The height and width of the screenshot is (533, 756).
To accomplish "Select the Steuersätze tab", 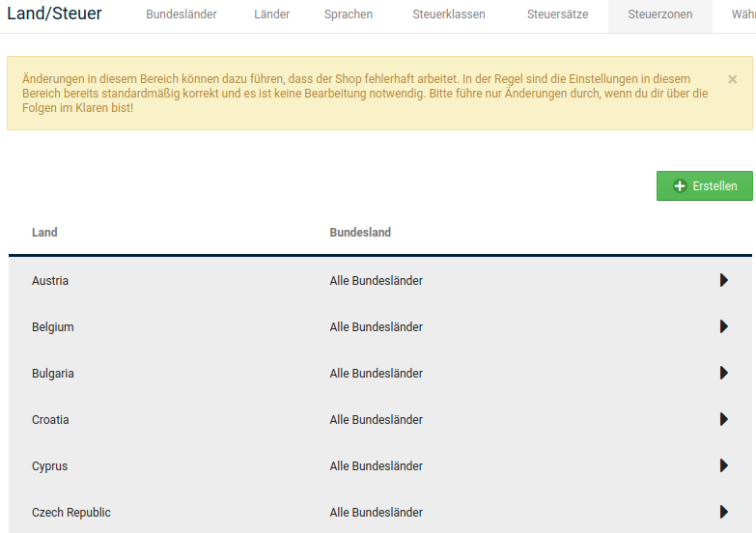I will point(557,14).
